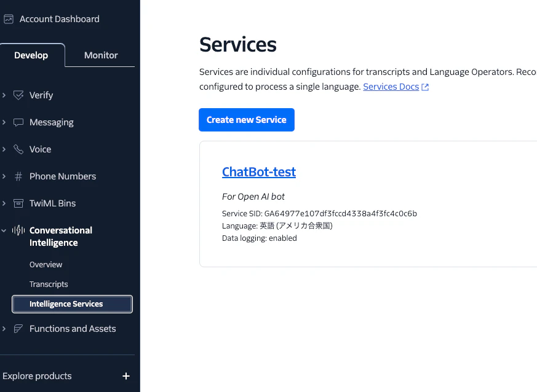Select Conversational Intelligence menu heading
Screen dimensions: 537x392
[x=61, y=237]
